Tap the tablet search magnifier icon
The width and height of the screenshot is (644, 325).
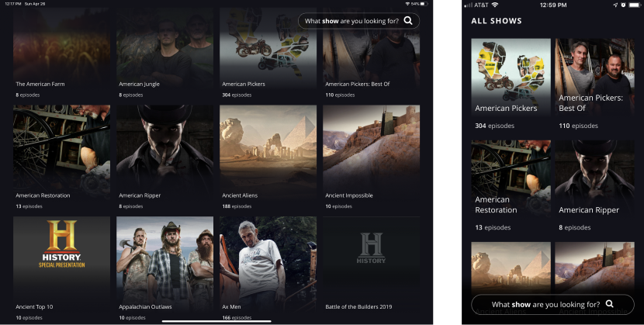(408, 20)
